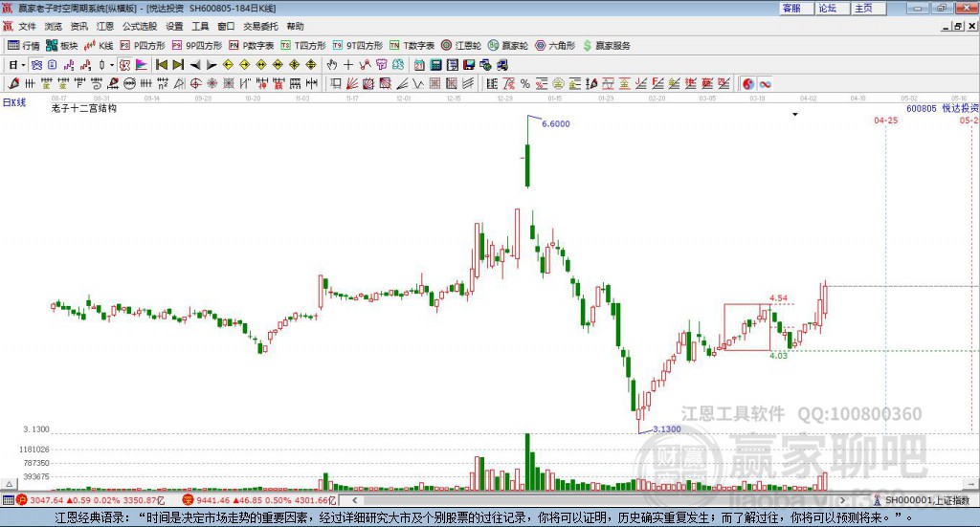Image resolution: width=980 pixels, height=527 pixels.
Task: Select the spiral drawing tool
Action: click(x=97, y=83)
